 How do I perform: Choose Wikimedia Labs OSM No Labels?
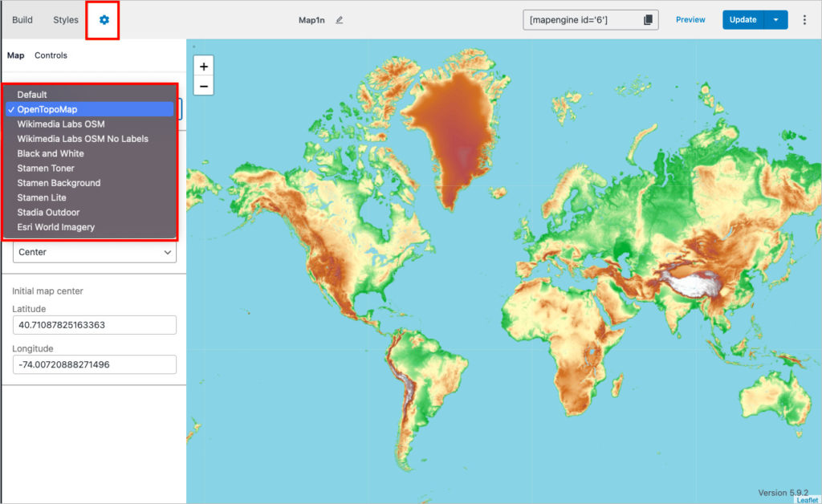(x=90, y=139)
